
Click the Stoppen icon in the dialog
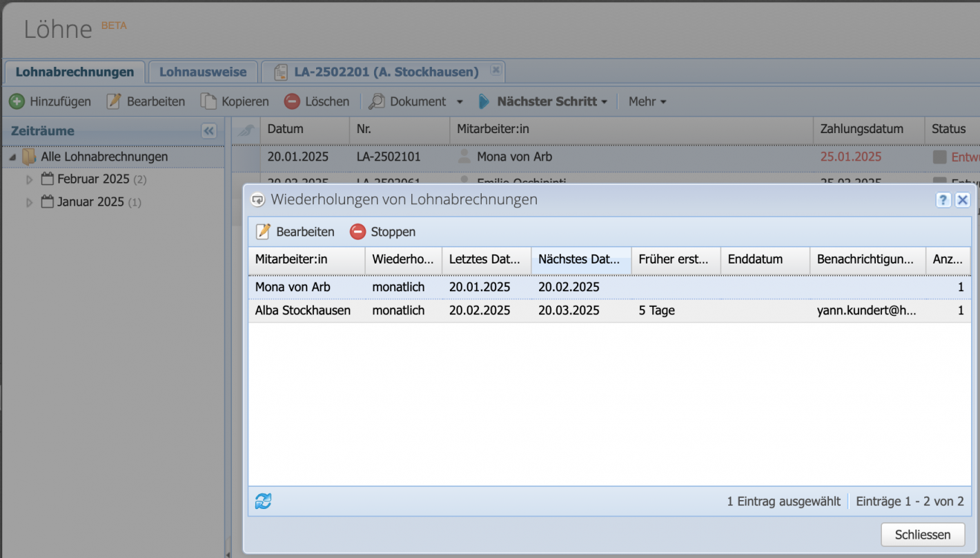point(357,232)
